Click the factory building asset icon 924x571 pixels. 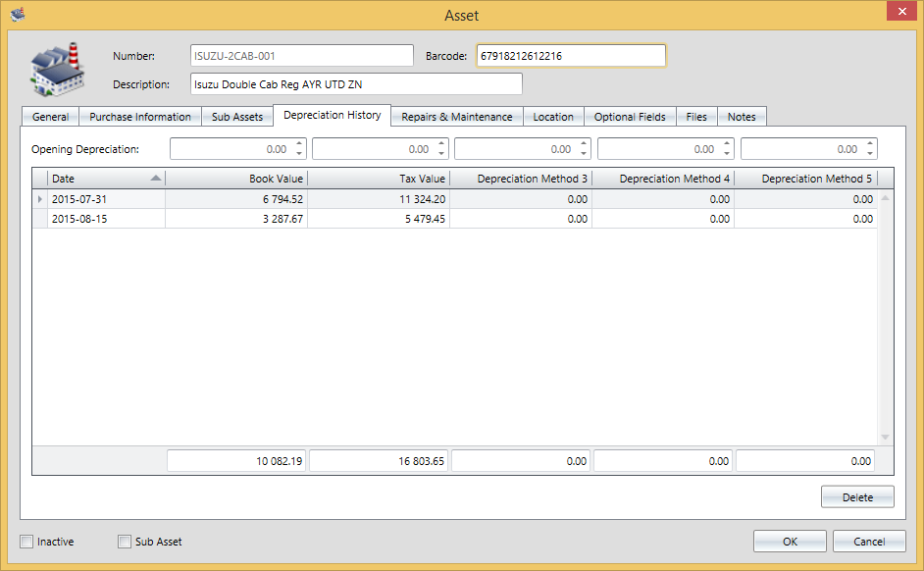click(x=57, y=70)
